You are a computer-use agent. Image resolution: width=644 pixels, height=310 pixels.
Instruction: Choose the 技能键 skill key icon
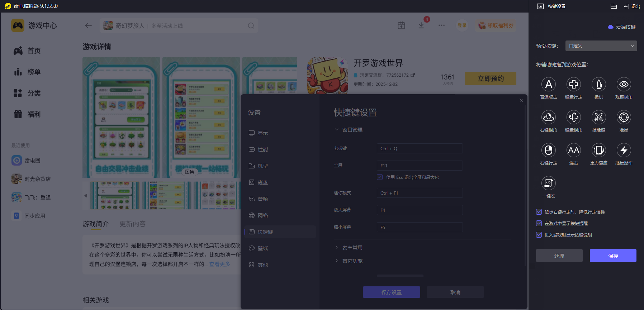coord(599,117)
